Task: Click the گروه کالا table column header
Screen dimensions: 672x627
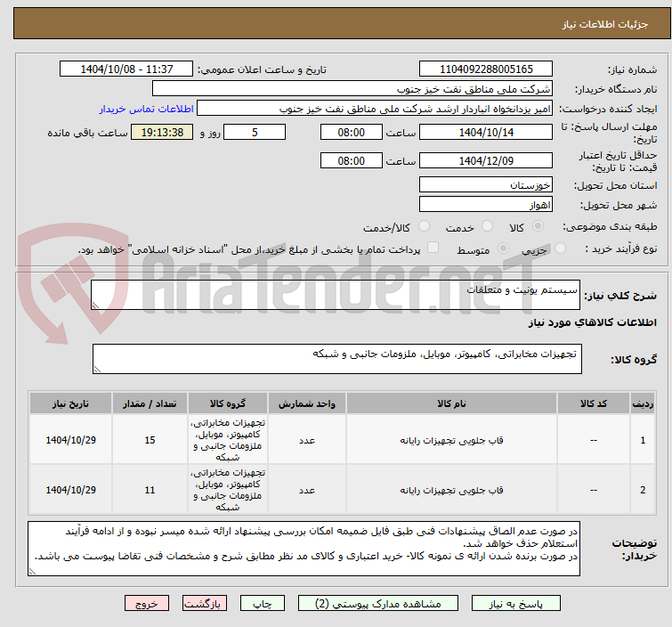Action: 228,403
